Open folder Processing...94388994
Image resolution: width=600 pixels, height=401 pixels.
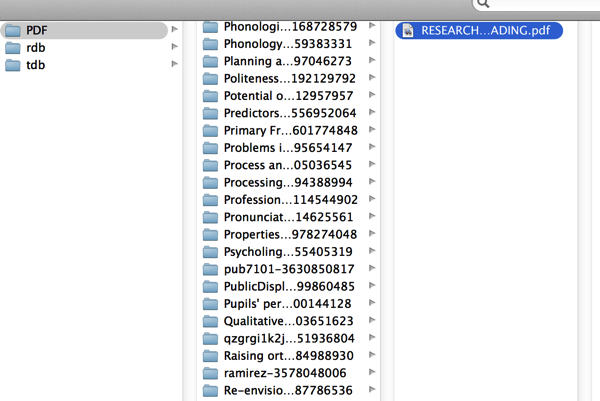pos(289,182)
